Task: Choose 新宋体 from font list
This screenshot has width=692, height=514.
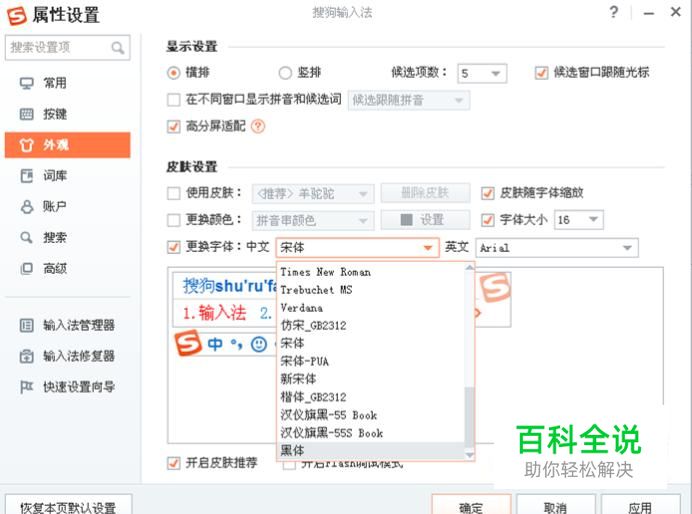Action: 371,379
